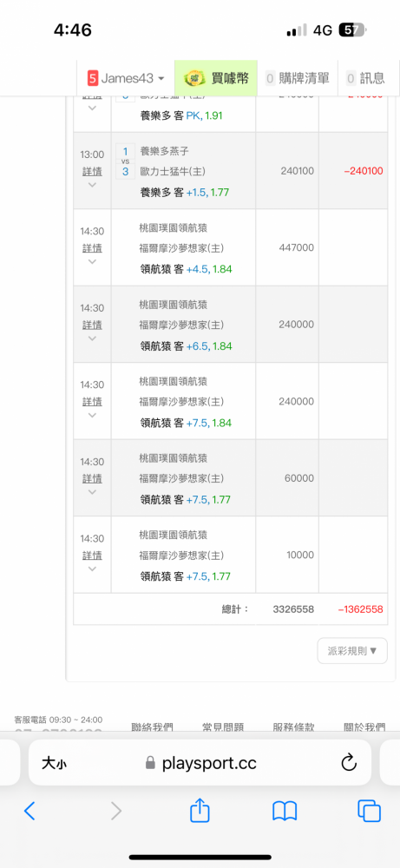Open 詳情 for the 60000 bet row
Image resolution: width=400 pixels, height=868 pixels.
click(x=92, y=478)
